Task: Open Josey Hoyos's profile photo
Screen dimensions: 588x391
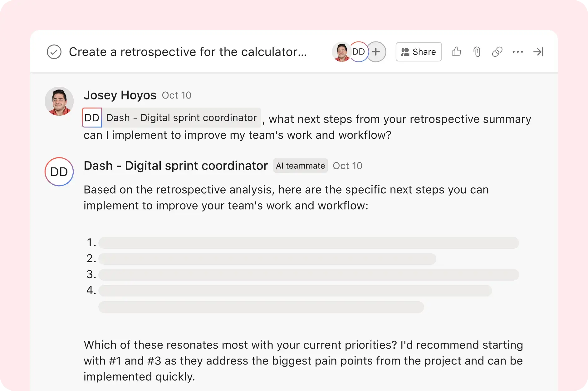Action: 59,101
